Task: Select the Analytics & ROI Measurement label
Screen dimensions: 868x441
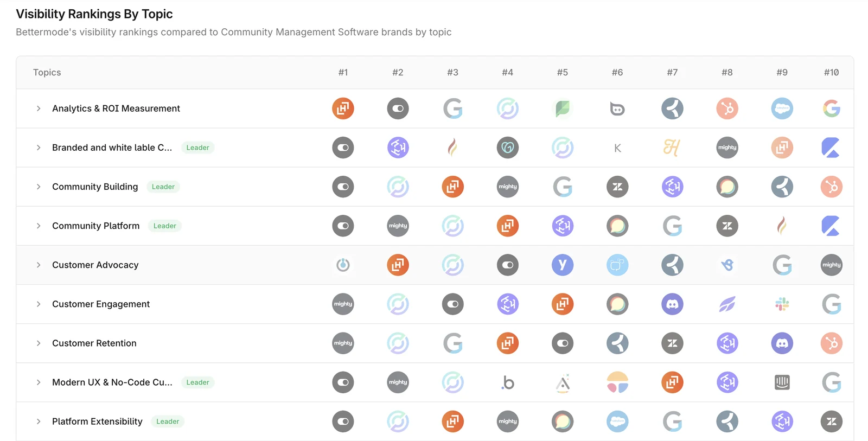Action: [x=116, y=108]
